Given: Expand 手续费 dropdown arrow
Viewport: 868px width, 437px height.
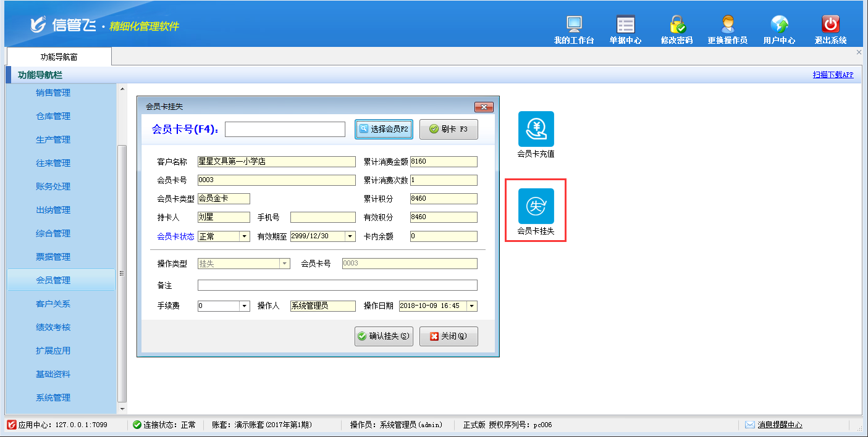Looking at the screenshot, I should coord(244,306).
